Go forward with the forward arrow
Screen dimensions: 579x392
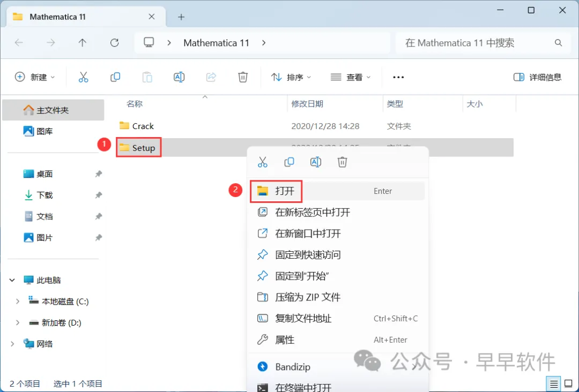pyautogui.click(x=50, y=43)
